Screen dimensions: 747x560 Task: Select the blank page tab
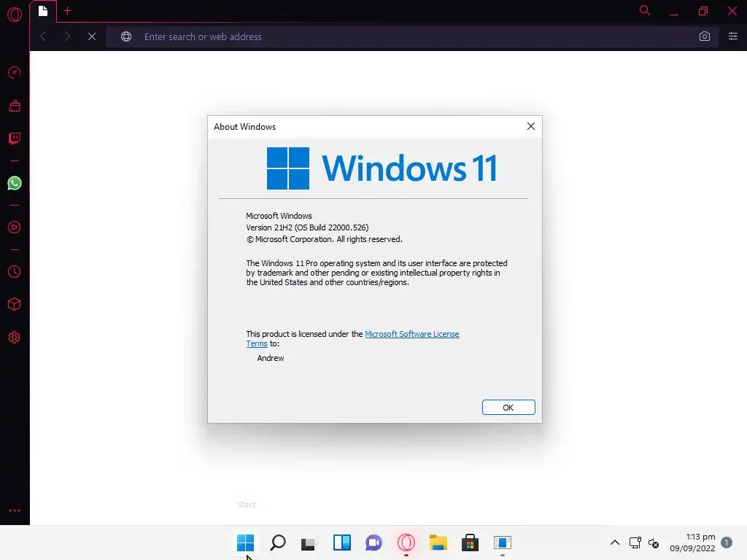coord(43,11)
